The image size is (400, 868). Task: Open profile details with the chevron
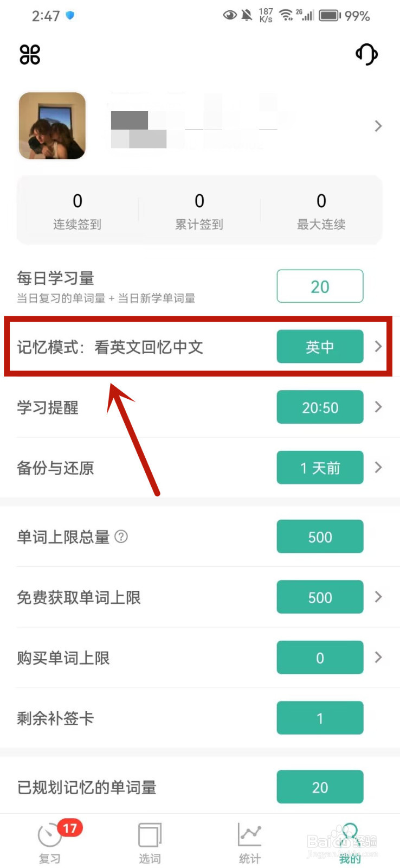tap(378, 126)
